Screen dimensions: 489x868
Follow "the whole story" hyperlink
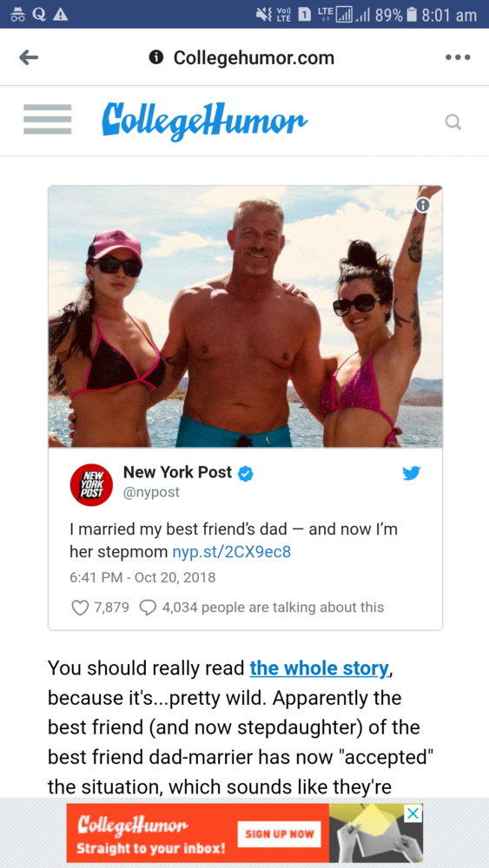point(319,668)
